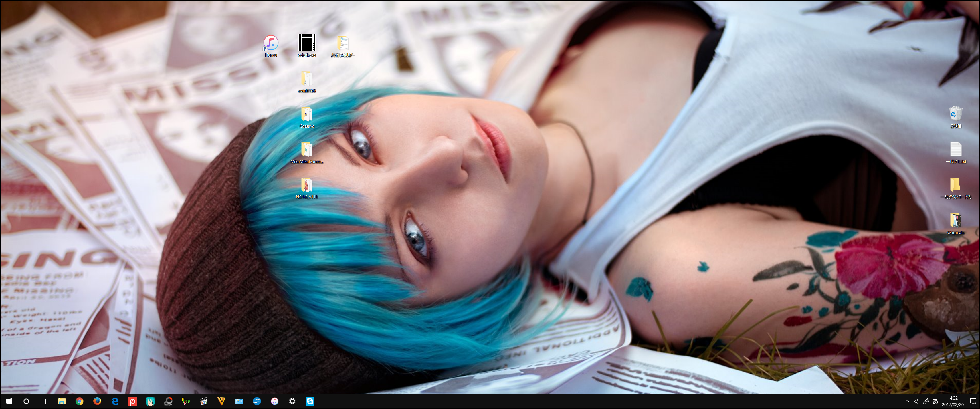980x409 pixels.
Task: Open Task View from the taskbar
Action: (x=43, y=401)
